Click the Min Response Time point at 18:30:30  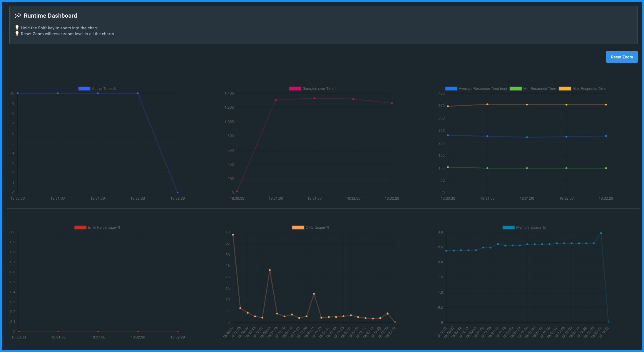(x=448, y=167)
